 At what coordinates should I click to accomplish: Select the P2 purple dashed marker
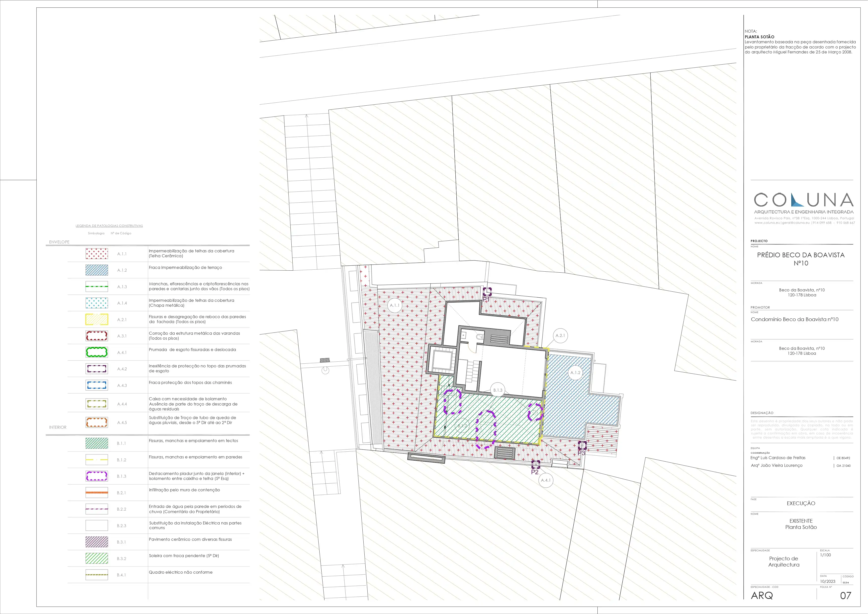coord(536,464)
